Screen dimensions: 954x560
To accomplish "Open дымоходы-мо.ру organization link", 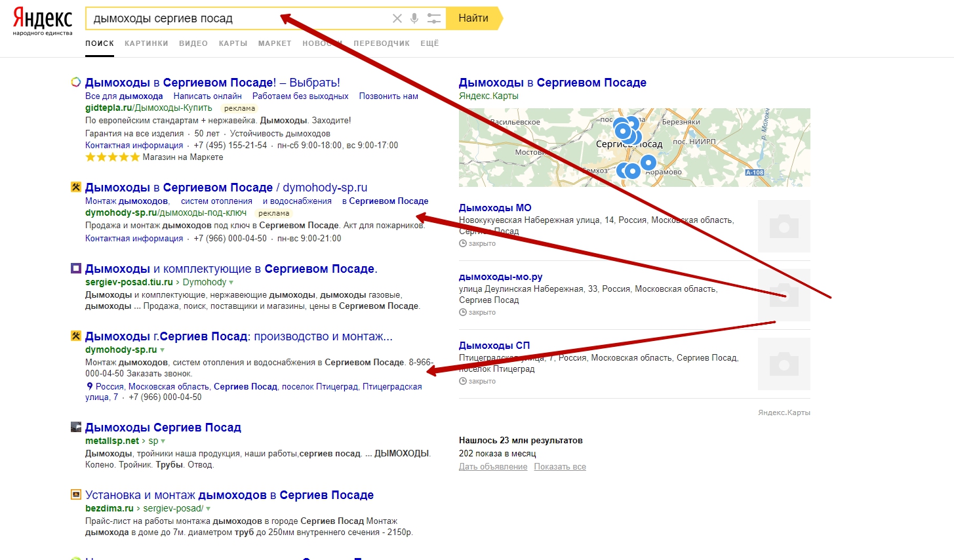I will click(x=501, y=277).
